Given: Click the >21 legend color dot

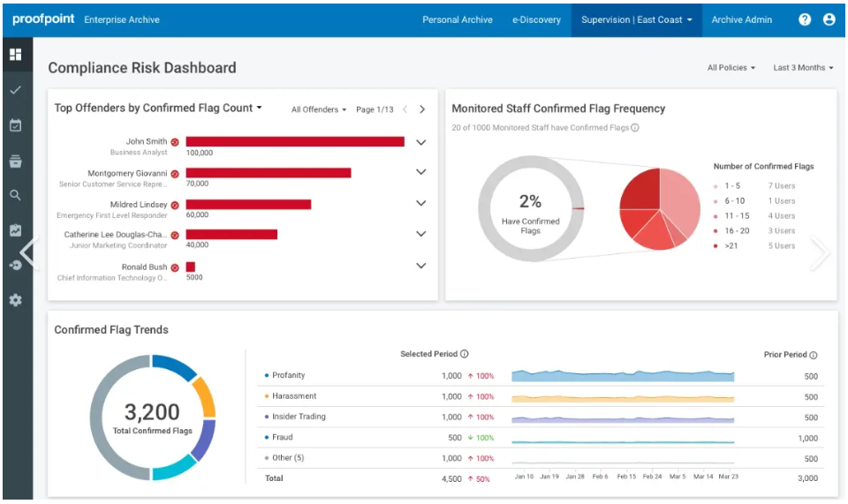Looking at the screenshot, I should click(x=715, y=246).
